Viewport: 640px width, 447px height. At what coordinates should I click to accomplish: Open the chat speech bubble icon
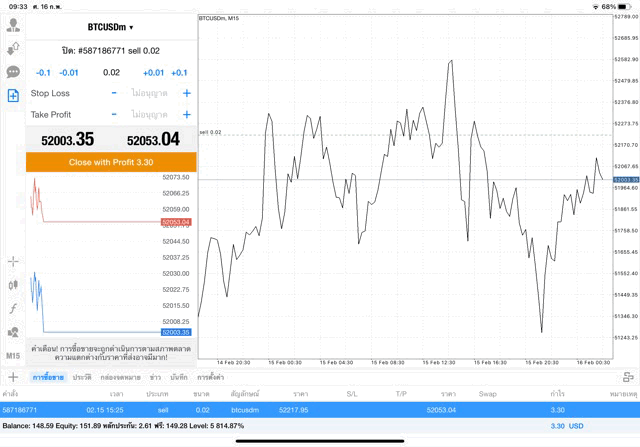(13, 72)
